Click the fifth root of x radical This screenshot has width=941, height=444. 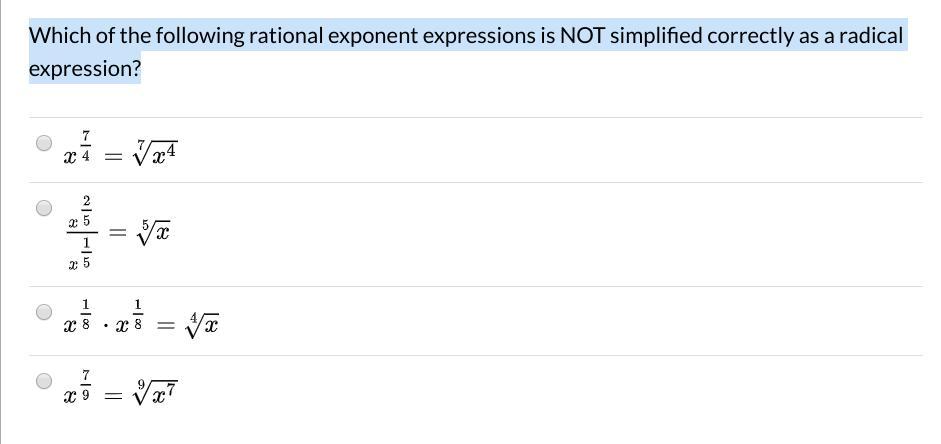click(152, 231)
